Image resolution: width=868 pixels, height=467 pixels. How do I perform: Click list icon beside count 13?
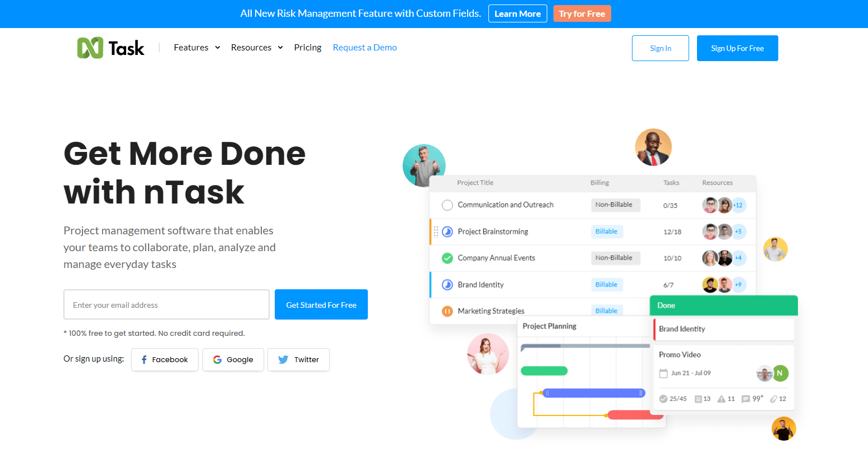pos(698,399)
